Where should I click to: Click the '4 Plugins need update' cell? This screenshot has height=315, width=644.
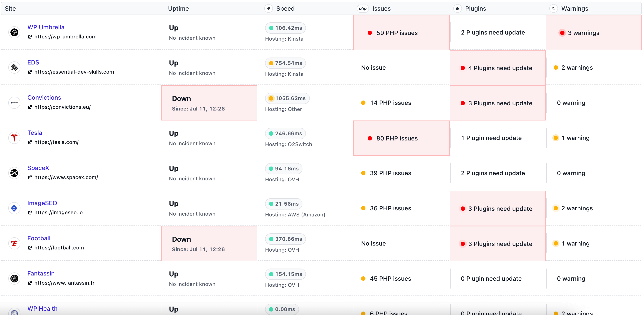coord(498,68)
